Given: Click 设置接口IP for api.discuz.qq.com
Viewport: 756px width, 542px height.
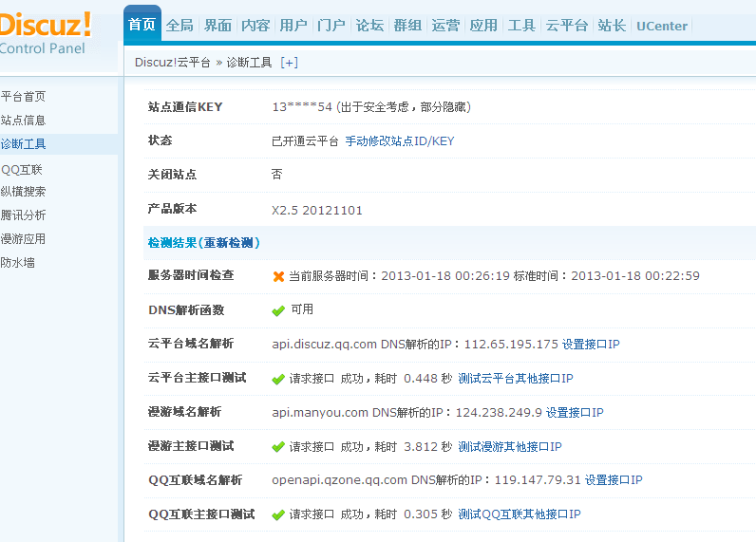Looking at the screenshot, I should click(591, 345).
